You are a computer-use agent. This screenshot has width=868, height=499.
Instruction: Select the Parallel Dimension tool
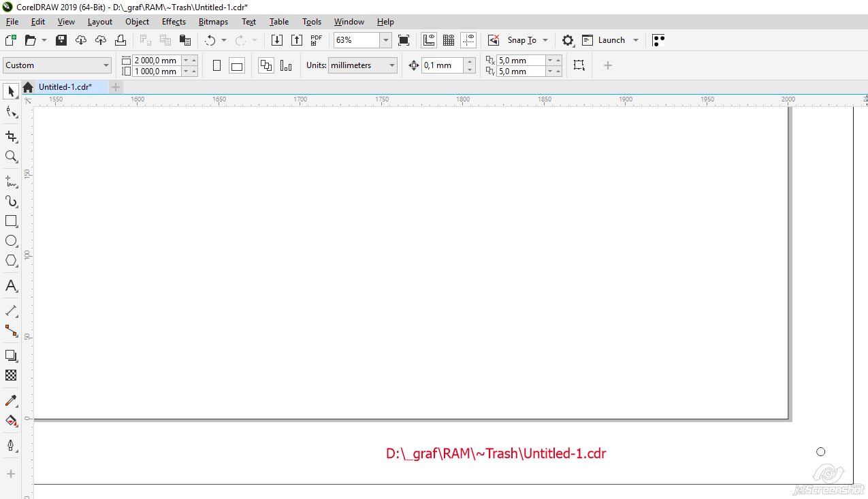click(x=11, y=311)
